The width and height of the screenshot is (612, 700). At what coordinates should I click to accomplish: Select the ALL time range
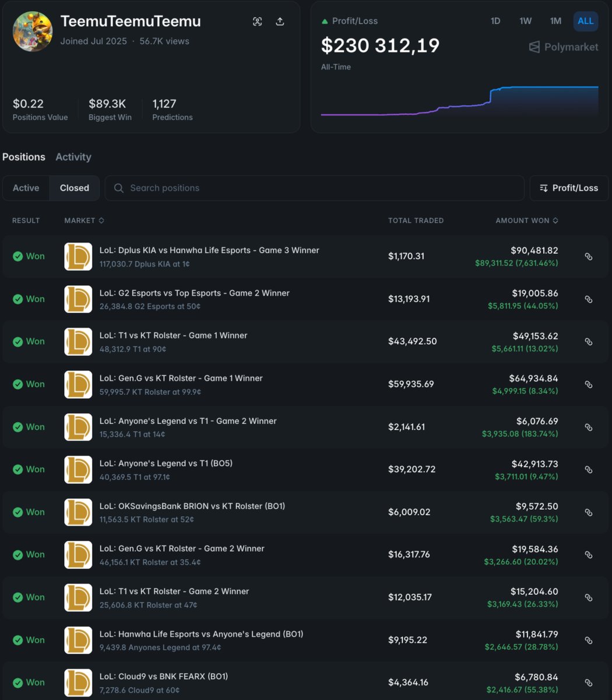586,21
